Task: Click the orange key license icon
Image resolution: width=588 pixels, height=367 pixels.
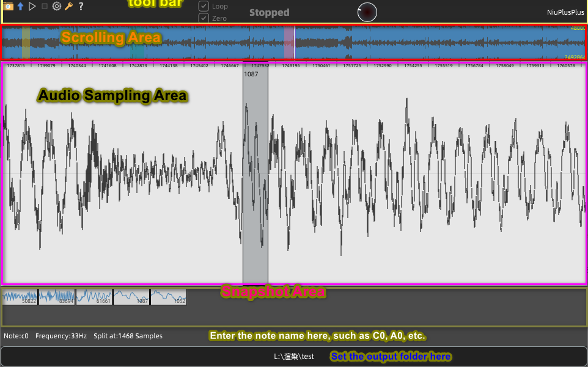Action: coord(68,6)
